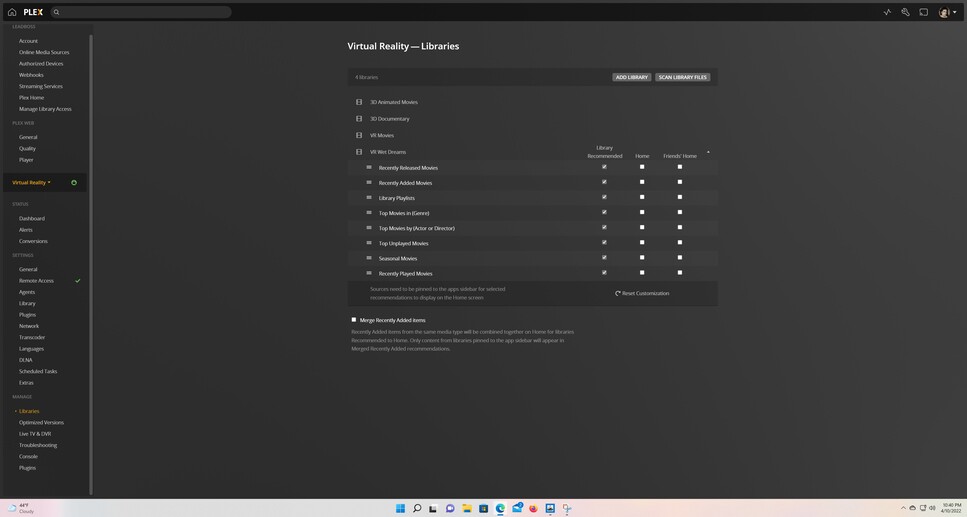Image resolution: width=967 pixels, height=517 pixels.
Task: Open the 3D Animated Movies library row
Action: (x=533, y=102)
